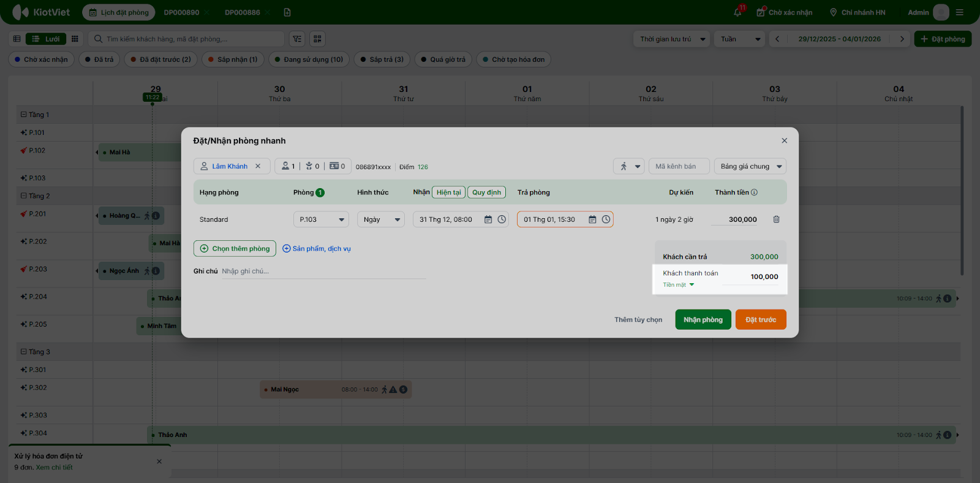The width and height of the screenshot is (980, 483).
Task: Switch to the DP000890 tab
Action: pos(181,12)
